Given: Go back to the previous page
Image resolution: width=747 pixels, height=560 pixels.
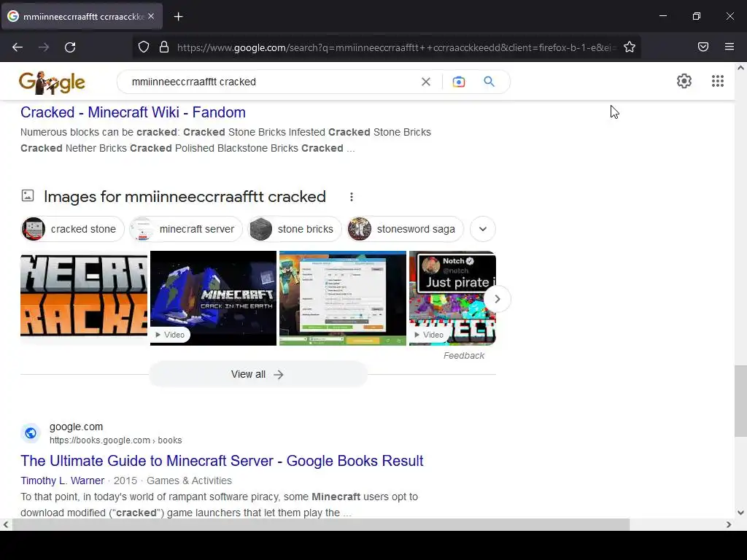Looking at the screenshot, I should 18,47.
